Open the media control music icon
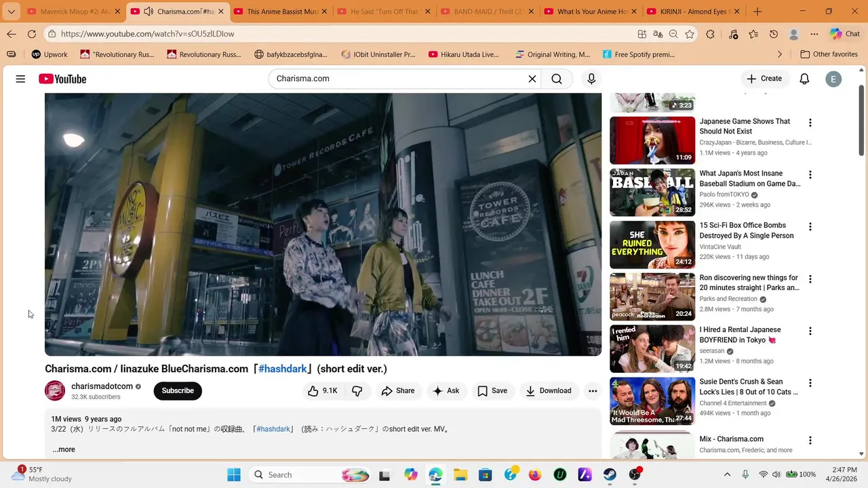This screenshot has height=488, width=868. click(733, 34)
